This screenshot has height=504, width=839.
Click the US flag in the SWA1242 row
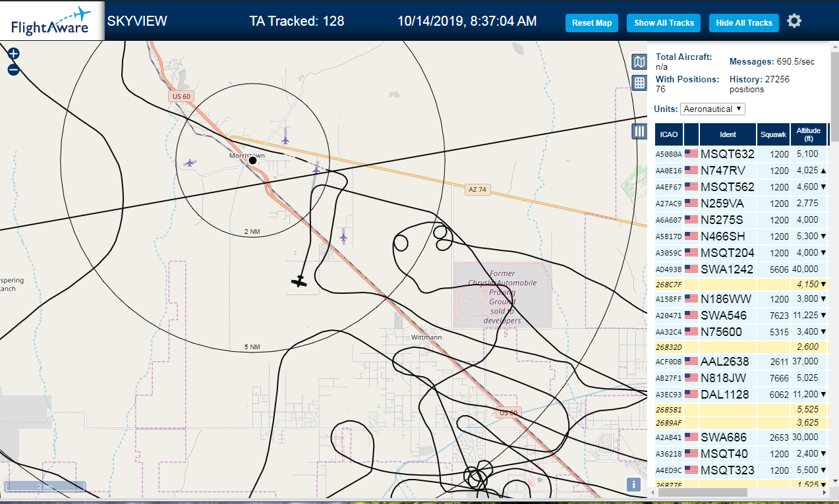pyautogui.click(x=691, y=269)
